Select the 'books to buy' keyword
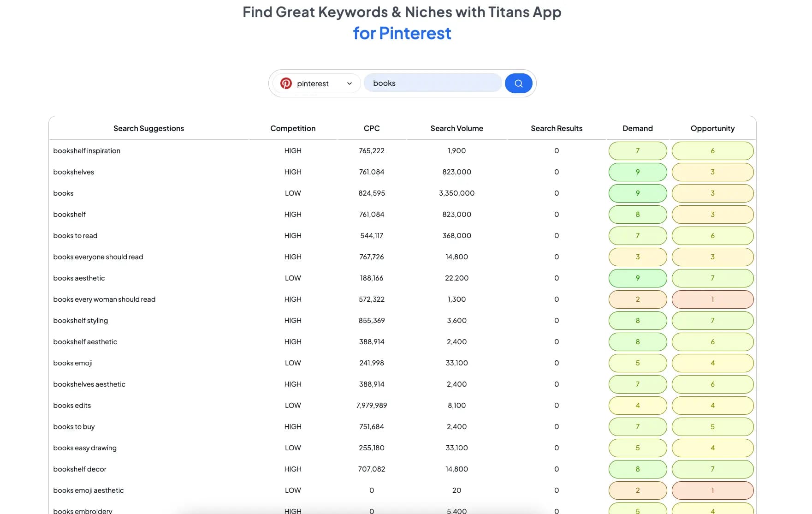 click(x=74, y=427)
